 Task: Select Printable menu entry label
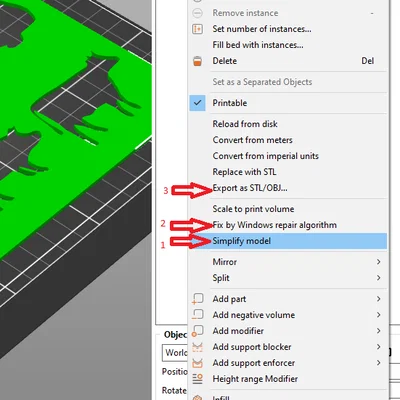coord(230,103)
